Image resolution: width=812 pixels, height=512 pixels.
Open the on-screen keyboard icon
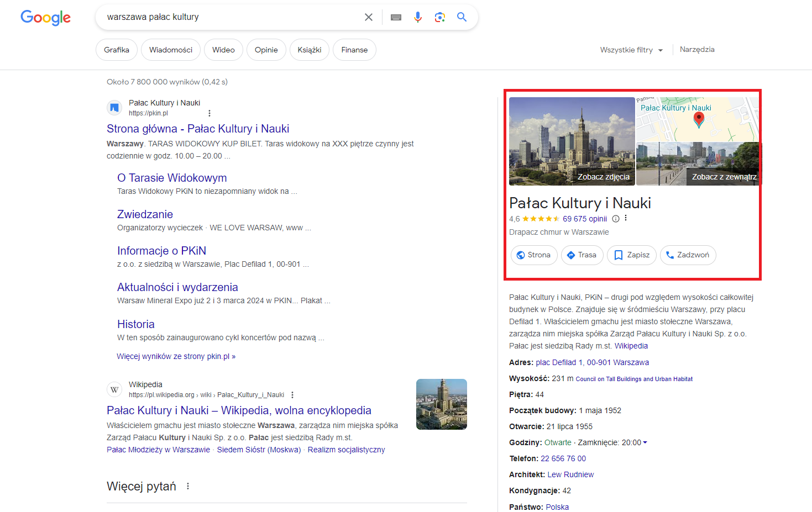396,17
